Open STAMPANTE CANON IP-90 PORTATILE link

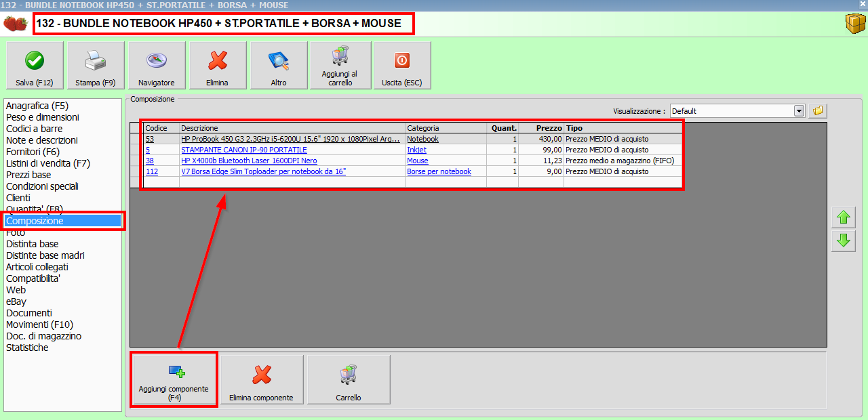244,150
